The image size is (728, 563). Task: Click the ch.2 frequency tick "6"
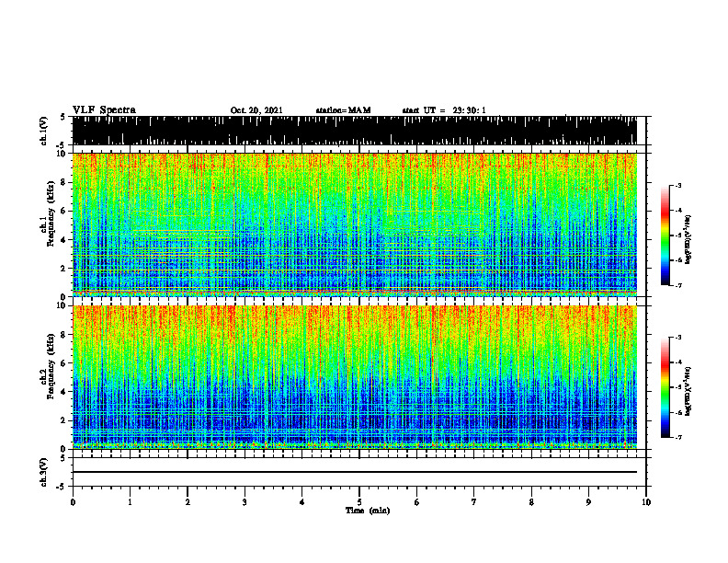(63, 363)
